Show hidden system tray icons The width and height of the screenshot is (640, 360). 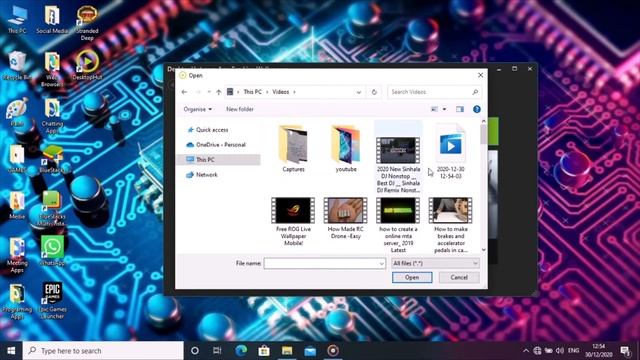526,351
